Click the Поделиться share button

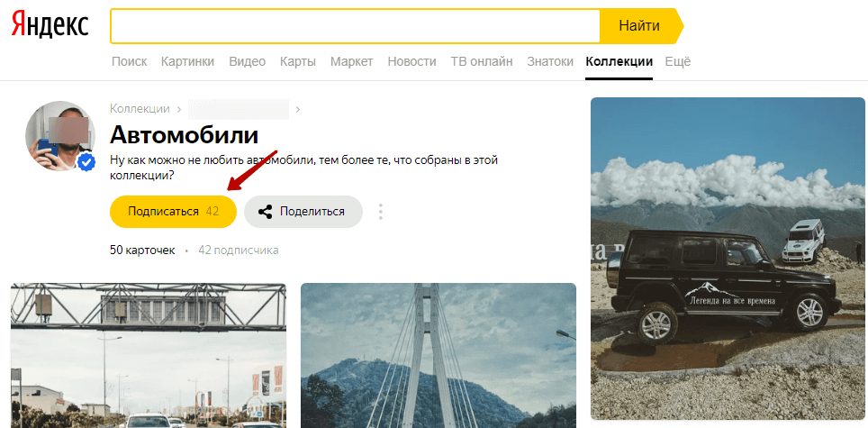pos(303,212)
